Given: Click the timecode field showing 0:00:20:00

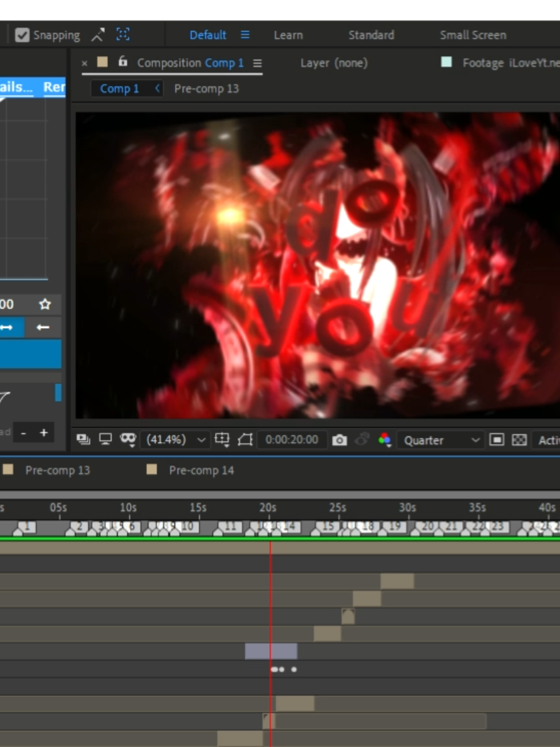Looking at the screenshot, I should pos(292,440).
